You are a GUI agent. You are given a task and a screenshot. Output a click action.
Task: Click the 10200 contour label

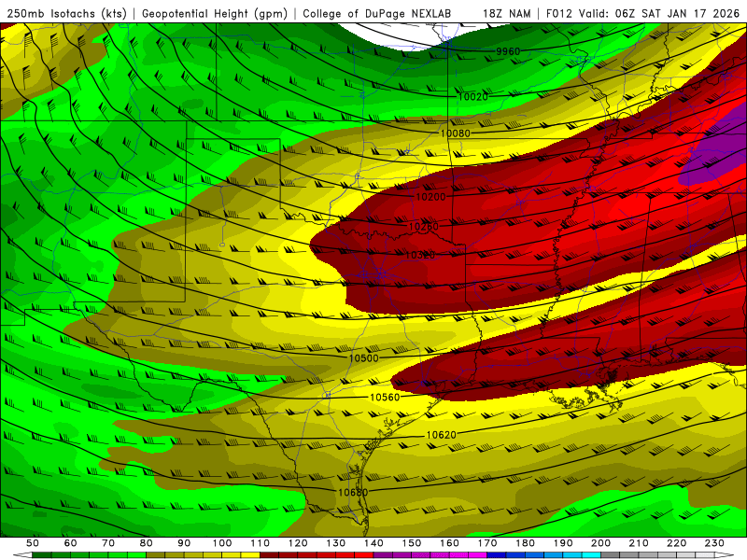[430, 197]
